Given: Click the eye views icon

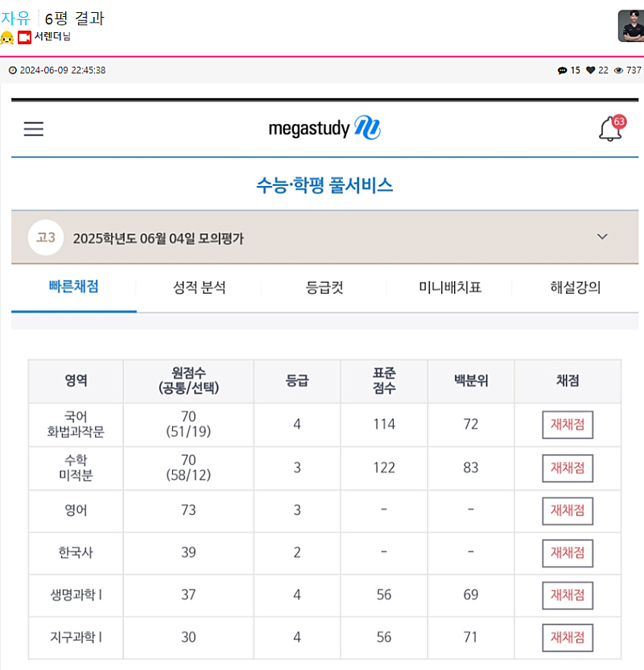Looking at the screenshot, I should pos(619,71).
